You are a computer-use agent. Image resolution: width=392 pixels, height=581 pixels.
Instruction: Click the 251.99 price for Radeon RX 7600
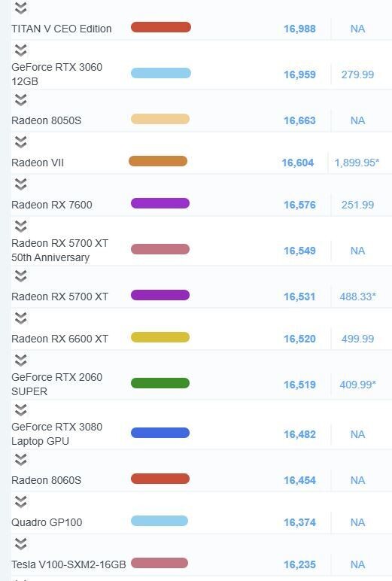(357, 205)
